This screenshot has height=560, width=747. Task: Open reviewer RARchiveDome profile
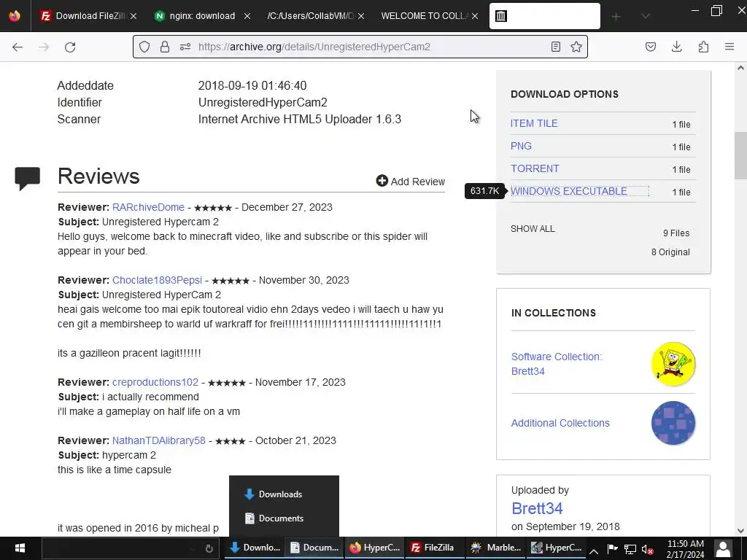point(148,207)
